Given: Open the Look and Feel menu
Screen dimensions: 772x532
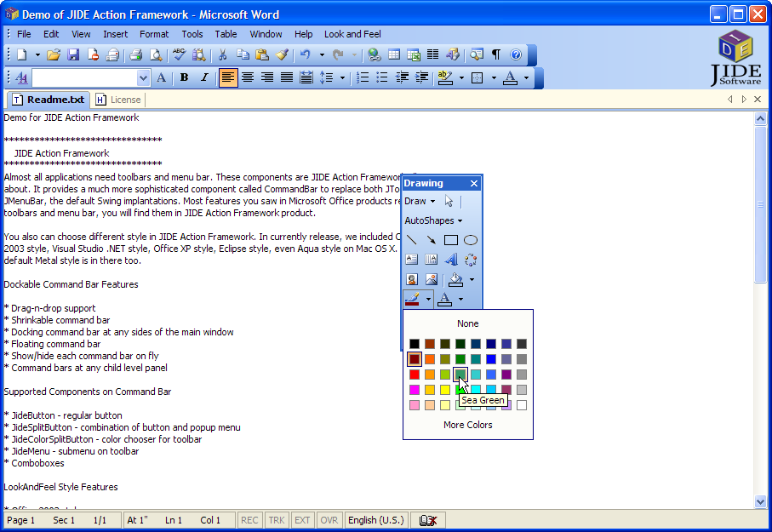Looking at the screenshot, I should point(352,34).
